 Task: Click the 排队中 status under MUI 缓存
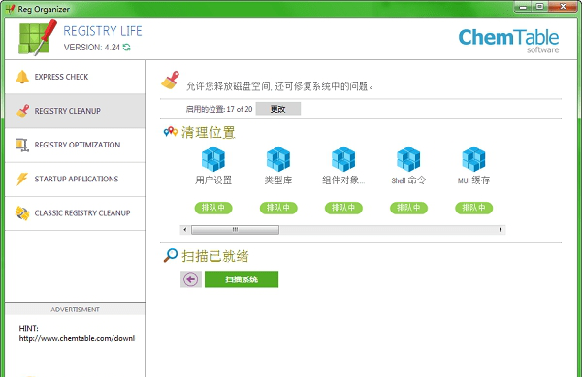473,208
